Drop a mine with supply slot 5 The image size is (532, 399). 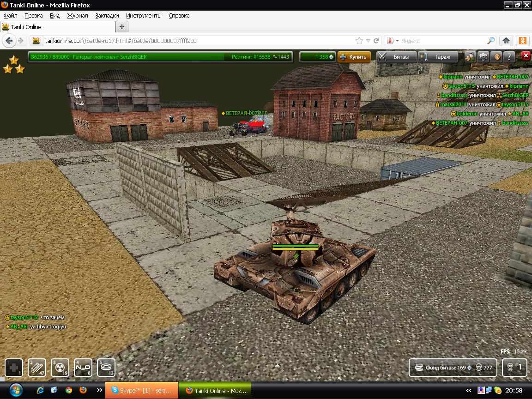click(x=106, y=368)
